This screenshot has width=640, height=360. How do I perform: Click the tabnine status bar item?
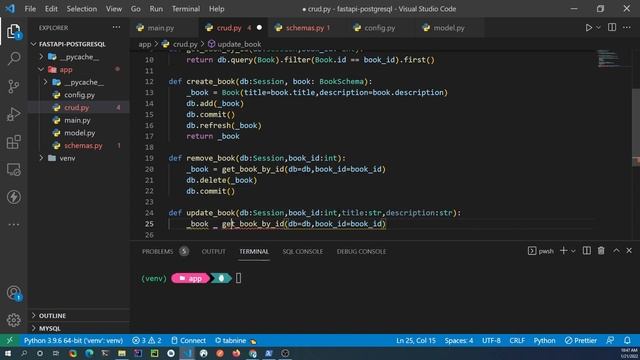tap(236, 340)
